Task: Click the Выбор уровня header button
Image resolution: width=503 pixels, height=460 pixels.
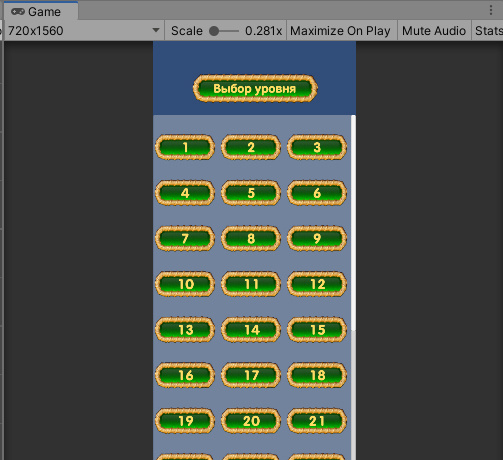Action: coord(255,88)
